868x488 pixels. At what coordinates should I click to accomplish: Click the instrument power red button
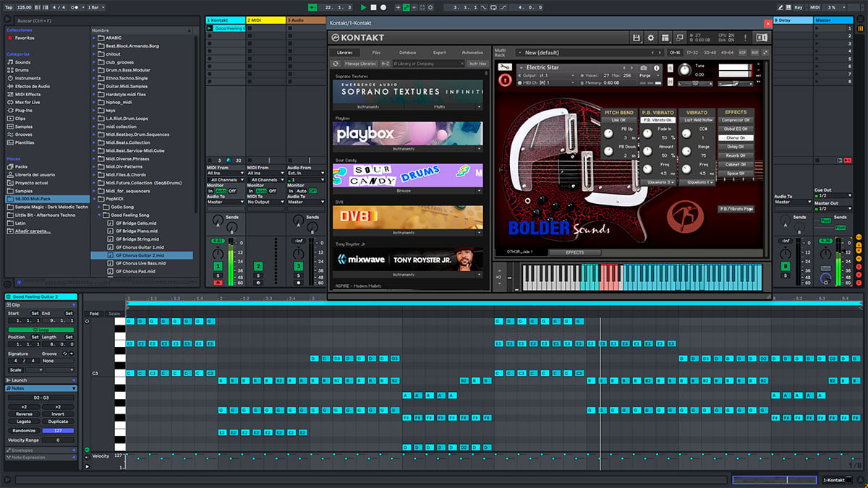click(x=504, y=80)
